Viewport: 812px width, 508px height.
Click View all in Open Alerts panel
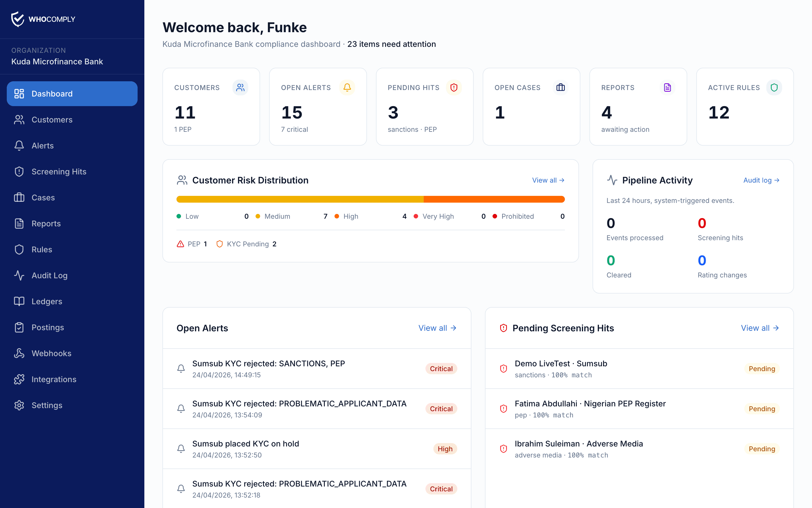pos(438,328)
